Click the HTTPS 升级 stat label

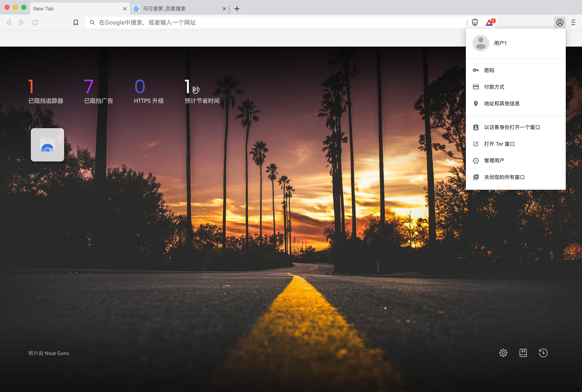coord(149,101)
